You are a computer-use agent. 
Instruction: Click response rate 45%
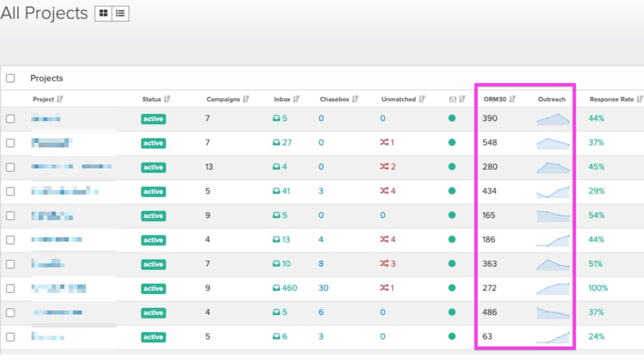pyautogui.click(x=596, y=167)
